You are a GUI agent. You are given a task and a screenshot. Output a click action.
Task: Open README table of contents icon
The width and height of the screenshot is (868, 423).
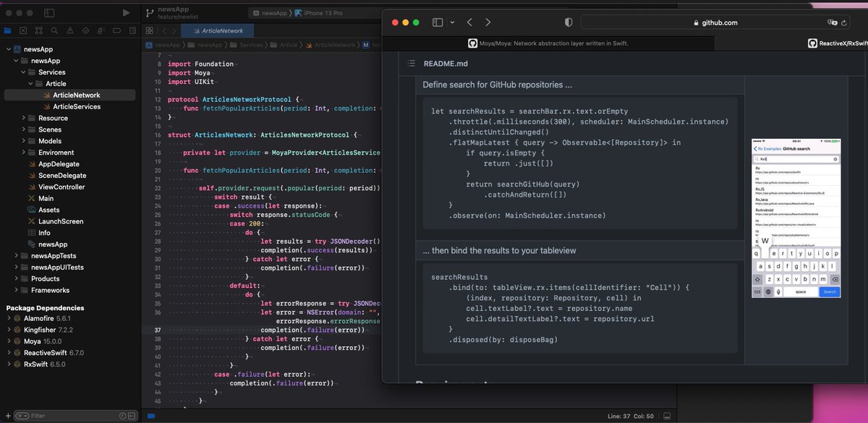coord(411,64)
